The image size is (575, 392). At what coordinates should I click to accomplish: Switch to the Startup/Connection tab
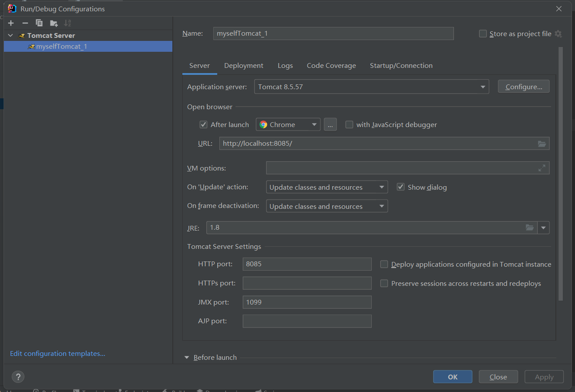401,66
